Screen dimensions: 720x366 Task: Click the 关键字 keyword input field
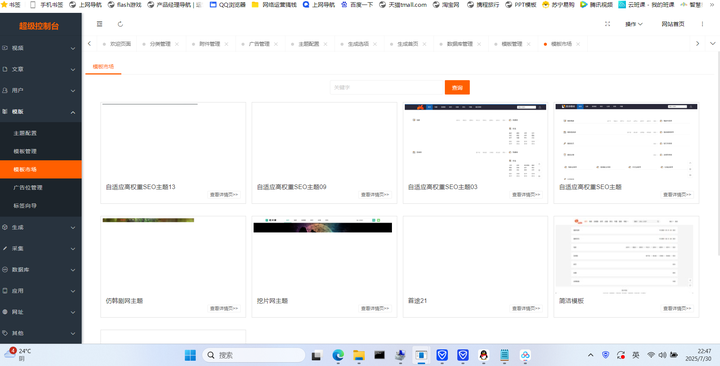pos(387,87)
